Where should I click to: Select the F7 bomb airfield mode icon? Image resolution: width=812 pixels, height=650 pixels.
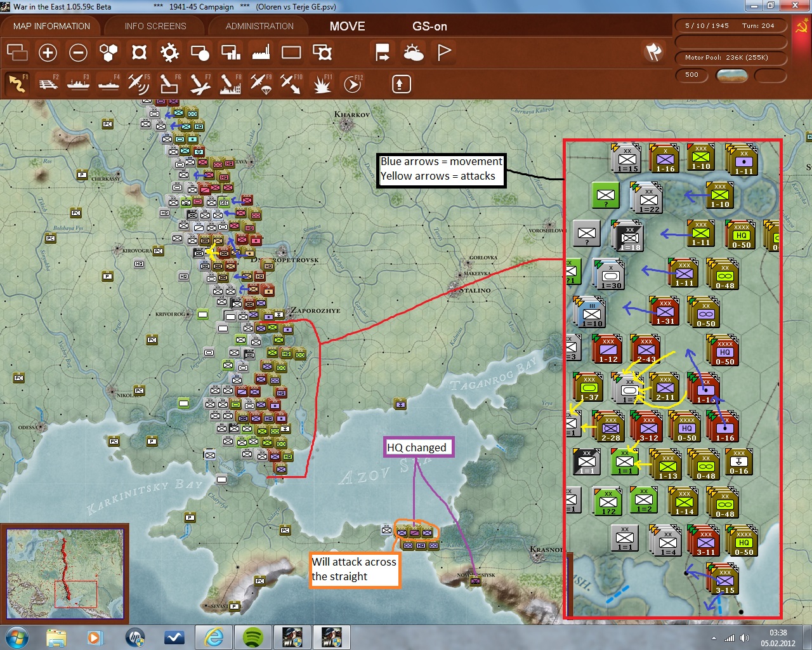200,84
